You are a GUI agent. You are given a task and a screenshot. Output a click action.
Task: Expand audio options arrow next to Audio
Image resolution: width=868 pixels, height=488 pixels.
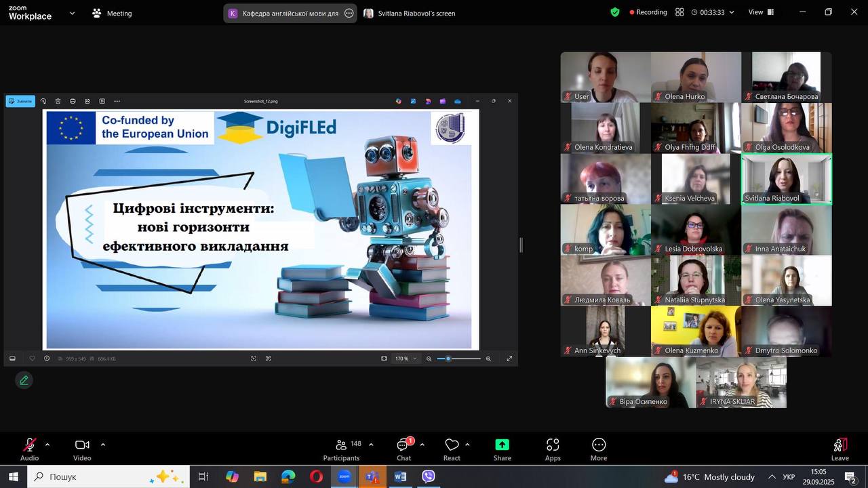click(47, 445)
